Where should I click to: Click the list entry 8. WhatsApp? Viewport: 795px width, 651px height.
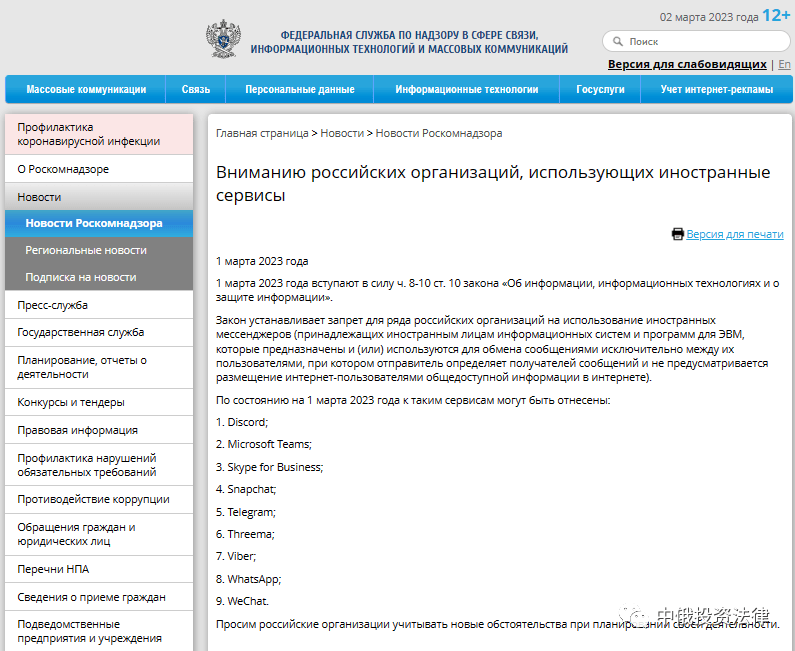pyautogui.click(x=248, y=579)
